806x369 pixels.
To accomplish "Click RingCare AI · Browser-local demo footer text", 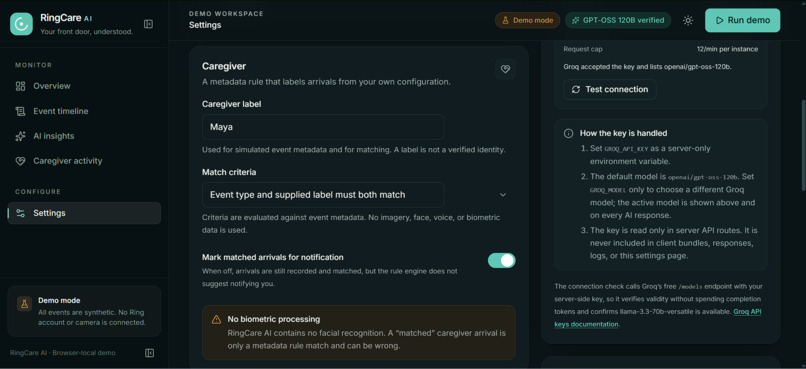I will 63,353.
